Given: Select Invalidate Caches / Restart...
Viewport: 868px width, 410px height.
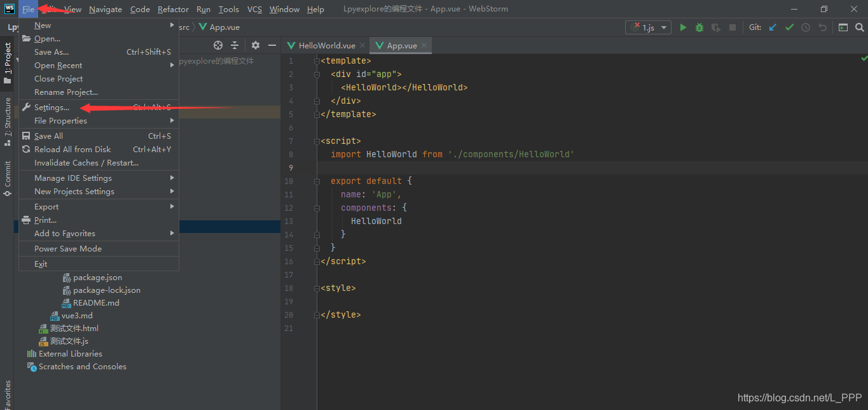Looking at the screenshot, I should (x=99, y=163).
